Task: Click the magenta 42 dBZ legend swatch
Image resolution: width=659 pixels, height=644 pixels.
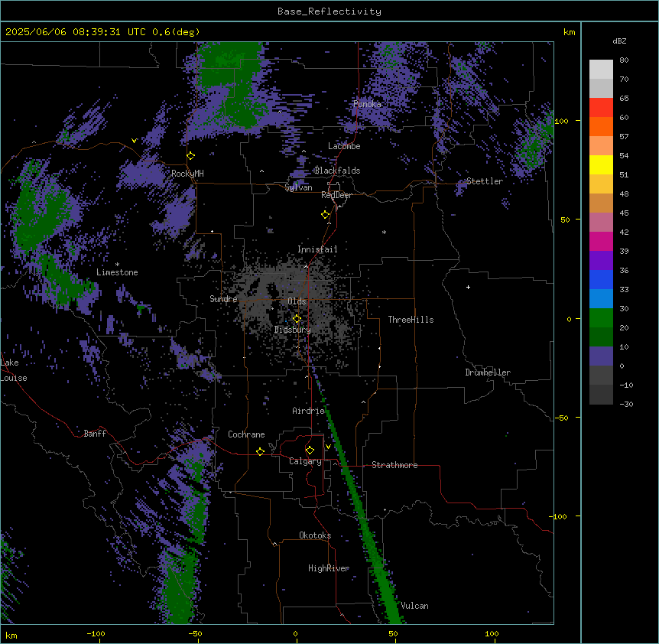Action: coord(601,241)
